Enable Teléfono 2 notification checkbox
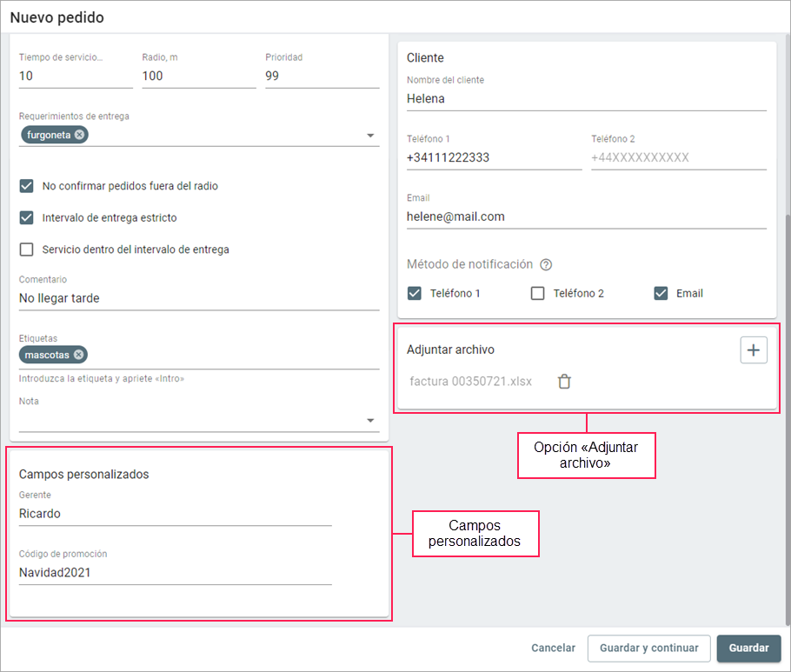The width and height of the screenshot is (791, 672). (538, 294)
